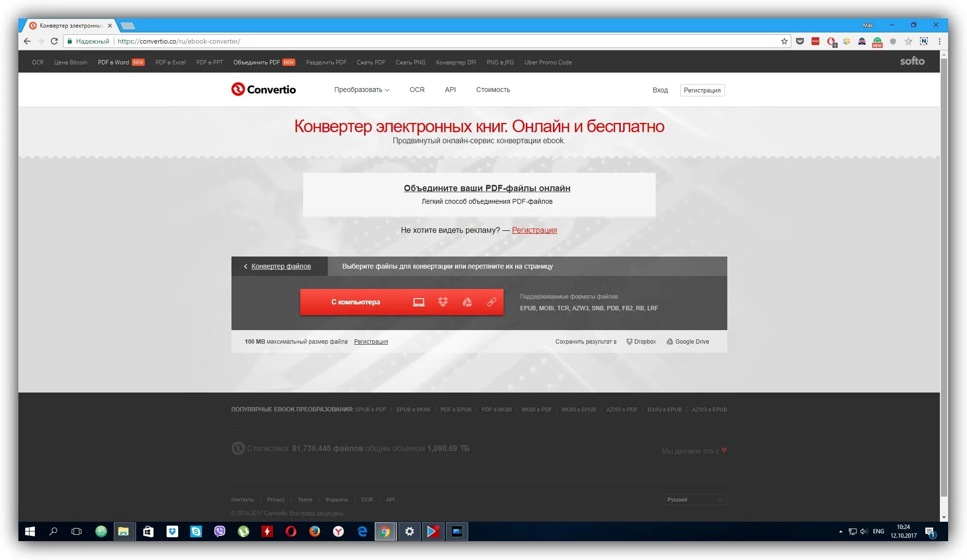The image size is (967, 560).
Task: Click Регистрация link next to 100 MB
Action: click(x=371, y=342)
